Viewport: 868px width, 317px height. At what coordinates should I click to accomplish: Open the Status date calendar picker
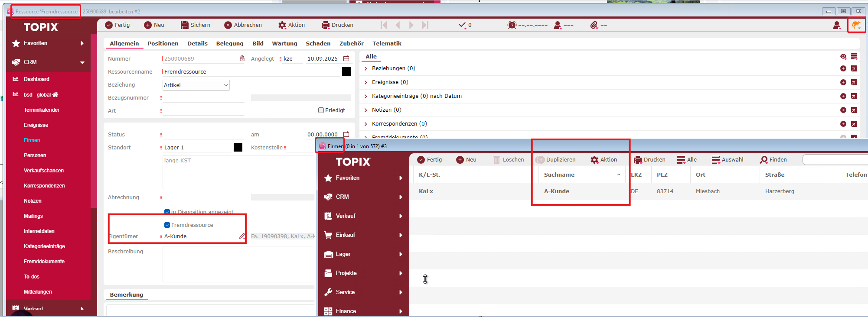(346, 134)
